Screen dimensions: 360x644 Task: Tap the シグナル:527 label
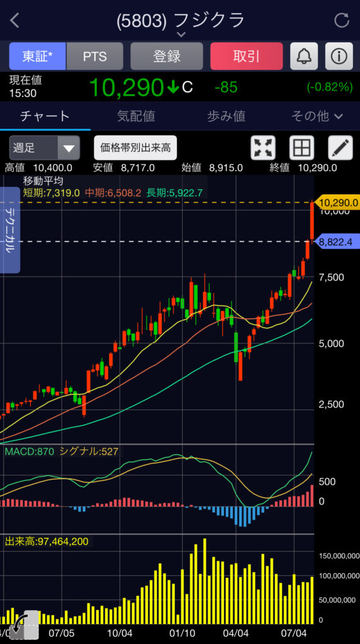pos(89,452)
